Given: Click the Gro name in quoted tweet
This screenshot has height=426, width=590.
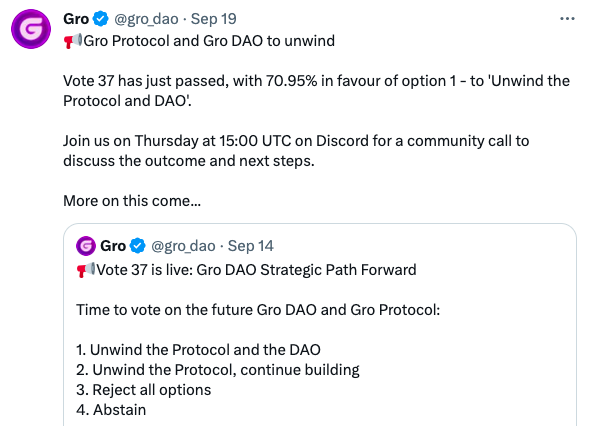Looking at the screenshot, I should pyautogui.click(x=113, y=246).
